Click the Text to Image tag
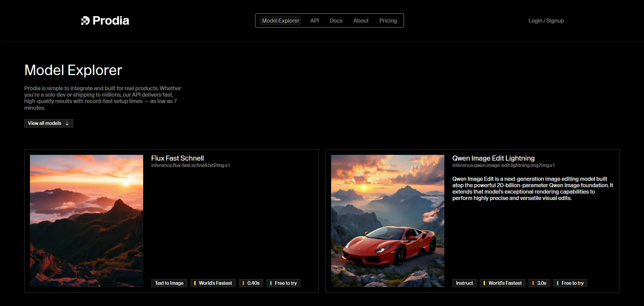The height and width of the screenshot is (306, 644). pyautogui.click(x=169, y=283)
